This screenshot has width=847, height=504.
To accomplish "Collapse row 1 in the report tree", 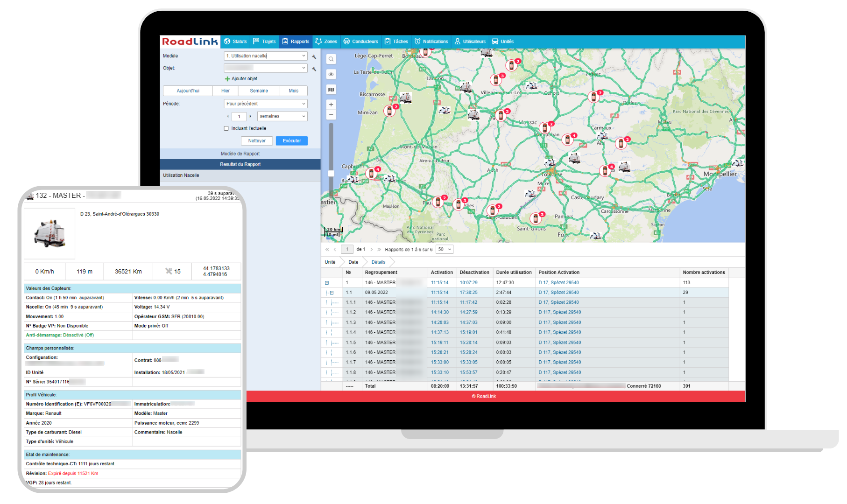I will pyautogui.click(x=327, y=283).
